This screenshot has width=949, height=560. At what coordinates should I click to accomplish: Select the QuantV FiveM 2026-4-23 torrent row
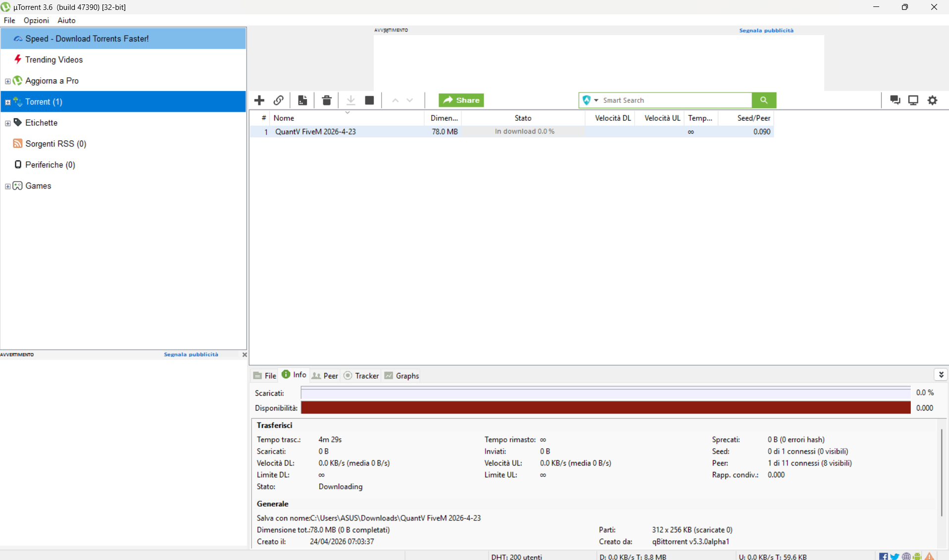point(512,132)
